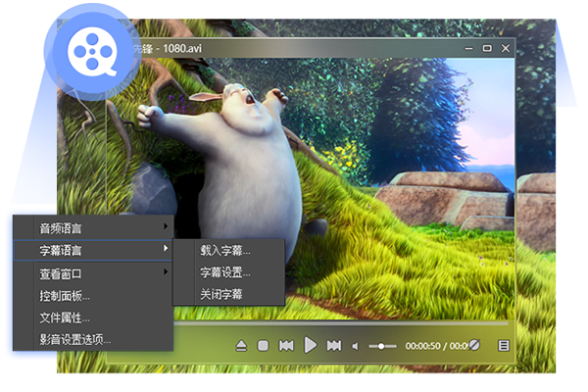The width and height of the screenshot is (588, 392).
Task: Click the eject/open file icon
Action: [x=241, y=346]
